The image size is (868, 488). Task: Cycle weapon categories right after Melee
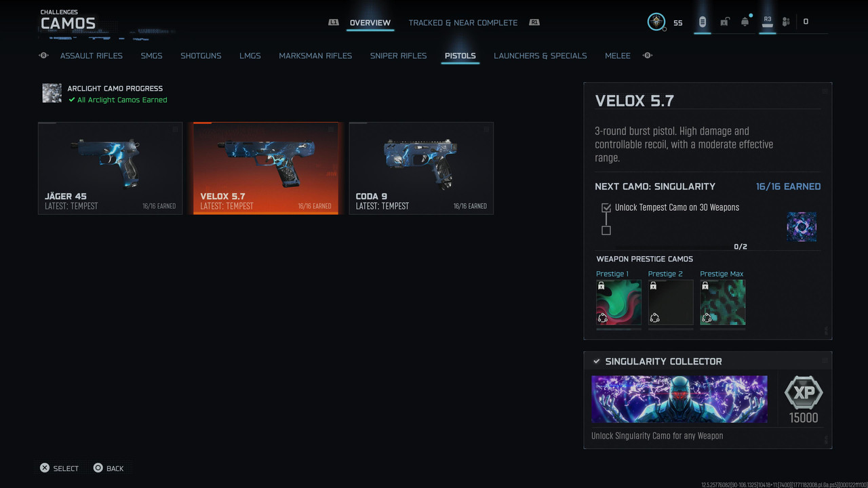pos(647,56)
